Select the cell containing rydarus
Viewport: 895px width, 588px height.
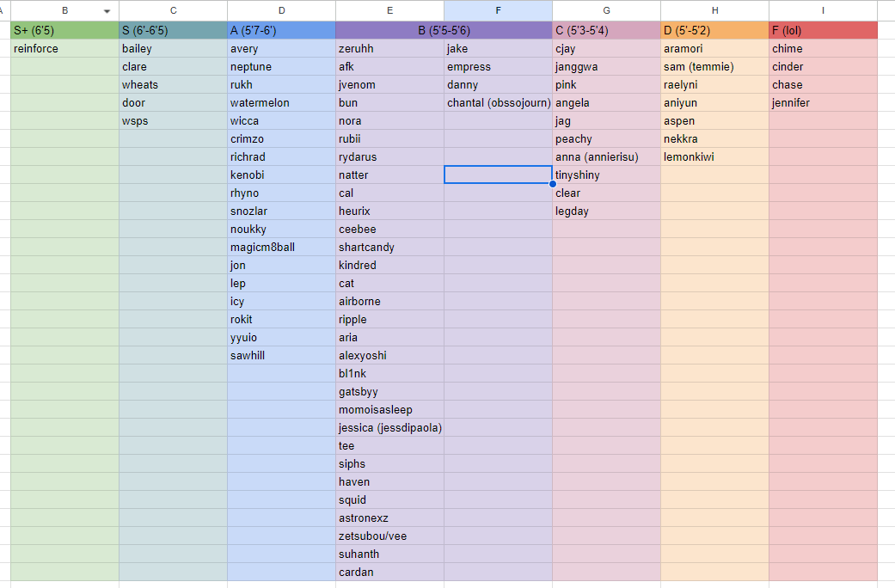point(389,157)
